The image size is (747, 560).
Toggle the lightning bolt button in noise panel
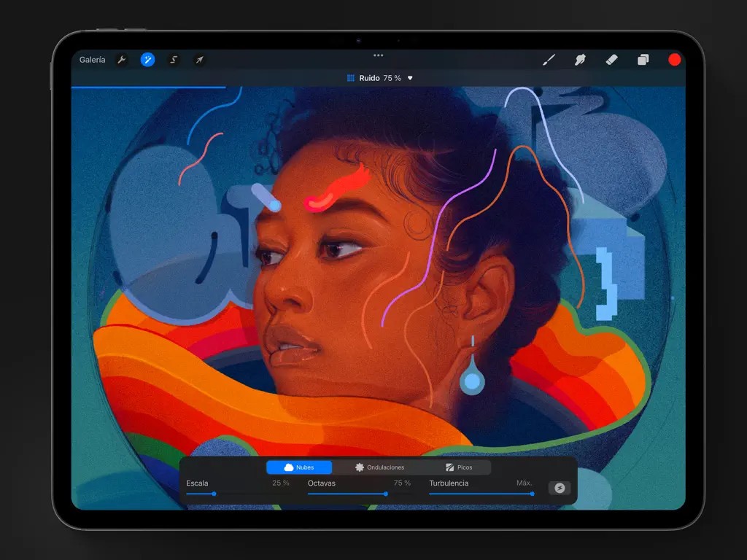(x=560, y=488)
